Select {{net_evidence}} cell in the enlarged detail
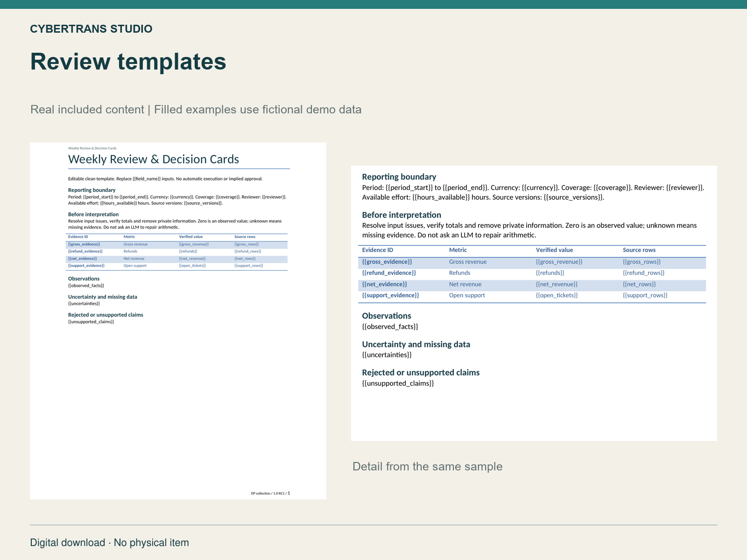This screenshot has width=747, height=560. pos(385,284)
